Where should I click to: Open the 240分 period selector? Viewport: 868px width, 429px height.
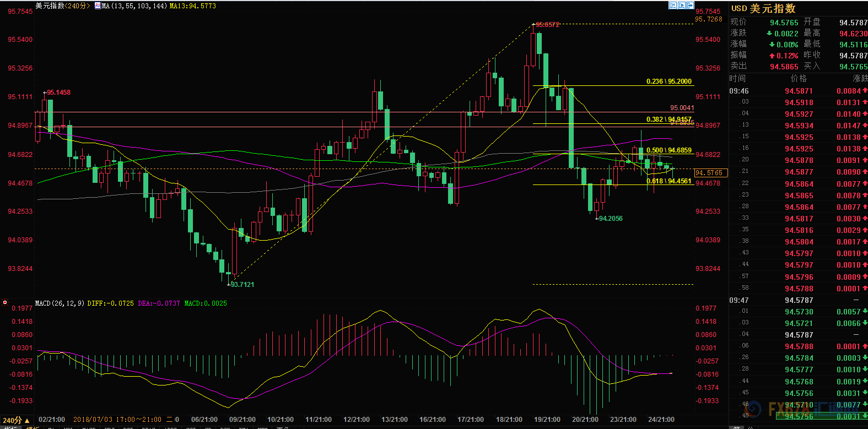[x=17, y=420]
